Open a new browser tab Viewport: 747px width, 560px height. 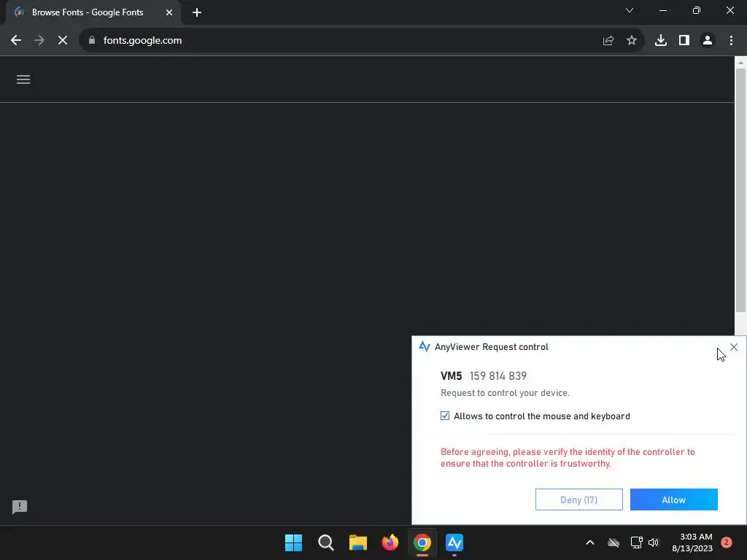197,12
